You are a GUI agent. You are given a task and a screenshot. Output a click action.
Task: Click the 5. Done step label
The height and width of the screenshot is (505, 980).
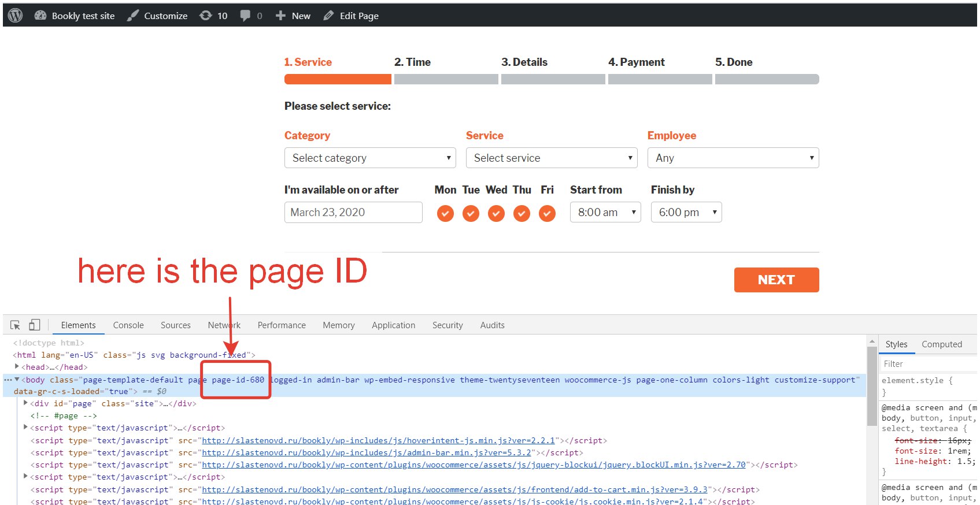tap(734, 62)
